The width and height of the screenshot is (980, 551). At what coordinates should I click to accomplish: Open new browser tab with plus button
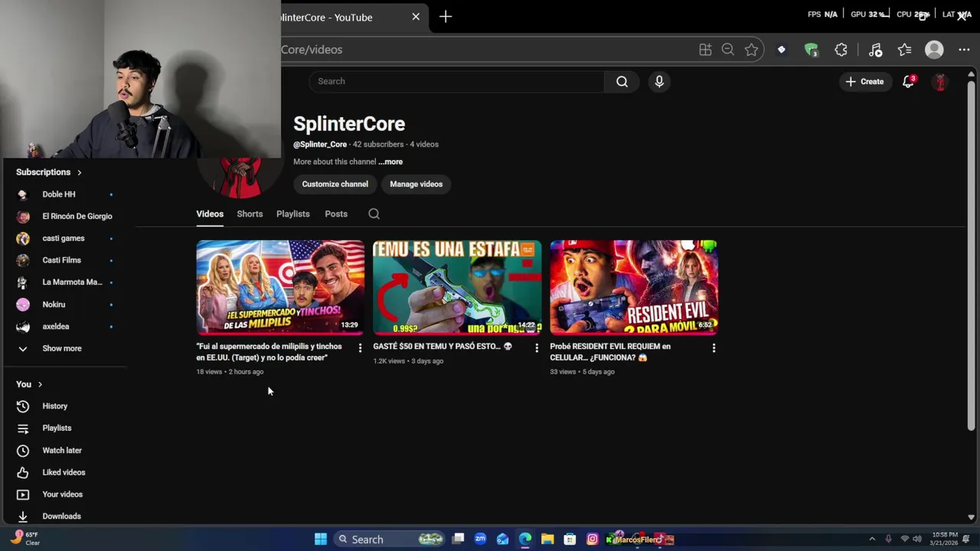click(x=446, y=17)
